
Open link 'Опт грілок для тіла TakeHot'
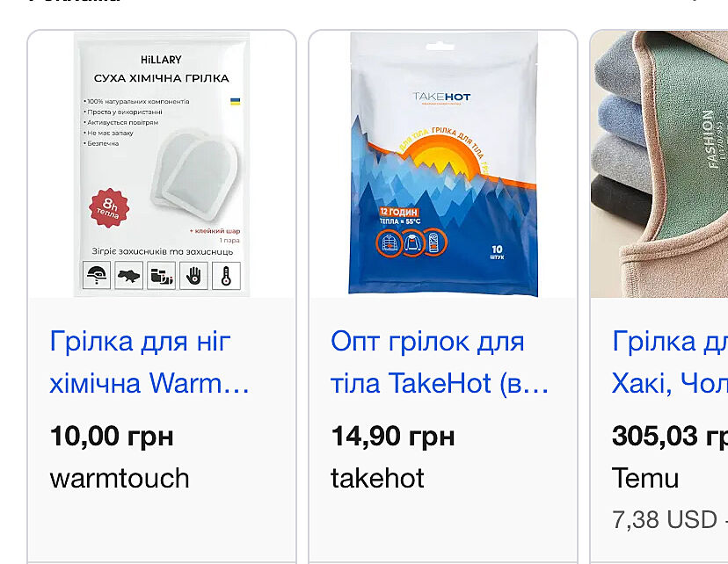(x=440, y=362)
